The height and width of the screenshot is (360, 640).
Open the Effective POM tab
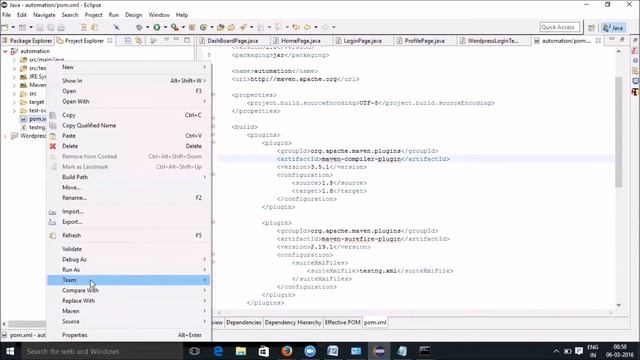(x=342, y=322)
